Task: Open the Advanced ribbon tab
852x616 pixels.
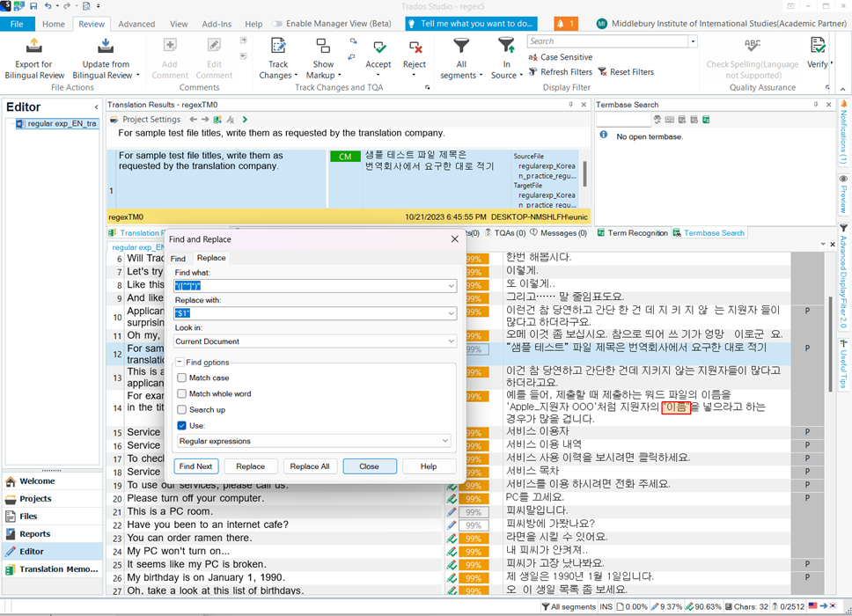Action: (x=136, y=24)
